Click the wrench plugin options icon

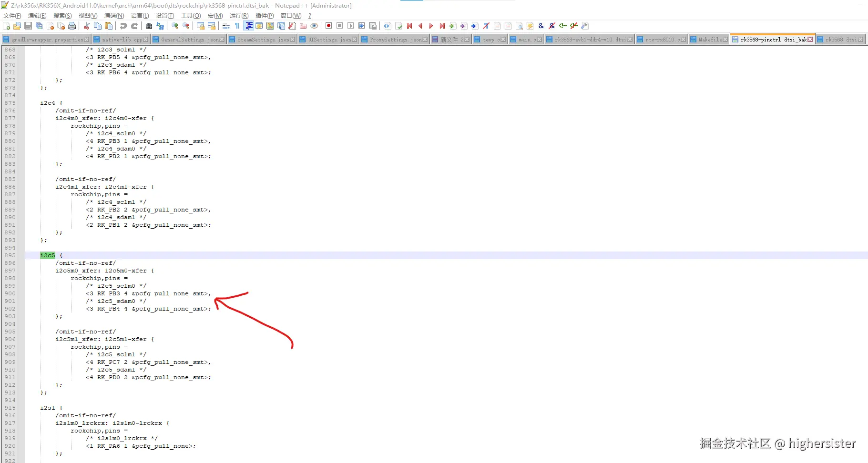(585, 26)
